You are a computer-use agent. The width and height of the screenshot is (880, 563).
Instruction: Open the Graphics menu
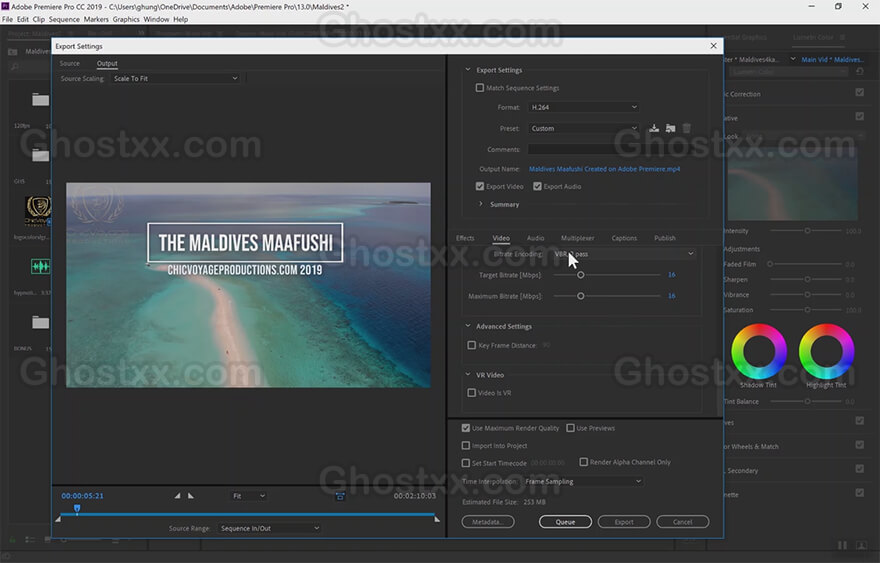tap(126, 19)
